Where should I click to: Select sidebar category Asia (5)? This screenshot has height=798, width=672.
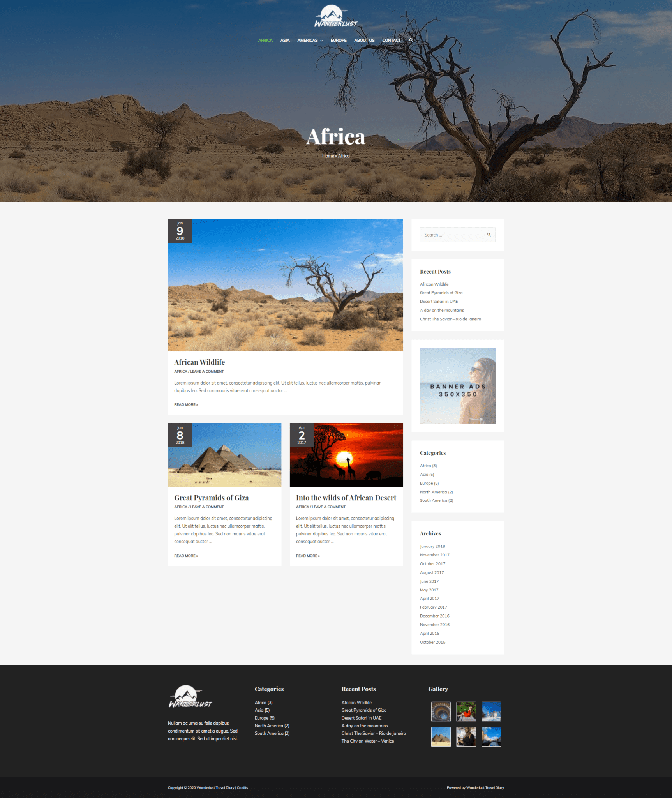click(427, 475)
